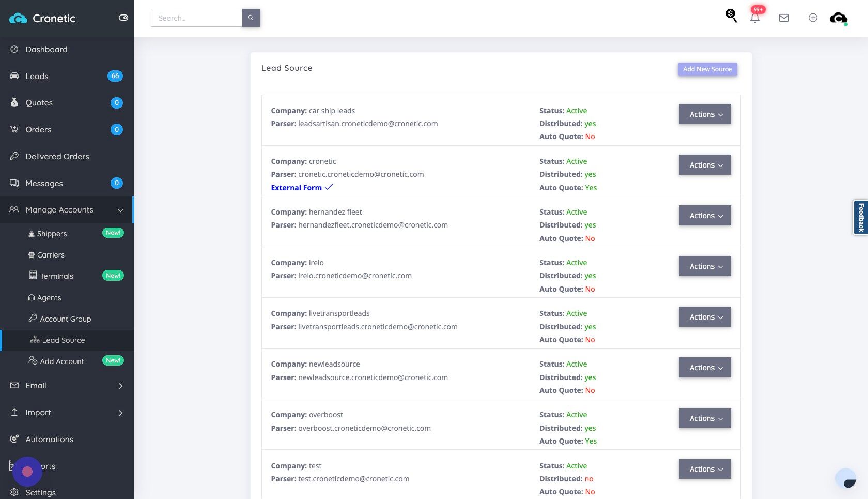Click parser email leadsartisan.croneticdemo@cronetic.com
This screenshot has width=868, height=499.
(x=368, y=124)
